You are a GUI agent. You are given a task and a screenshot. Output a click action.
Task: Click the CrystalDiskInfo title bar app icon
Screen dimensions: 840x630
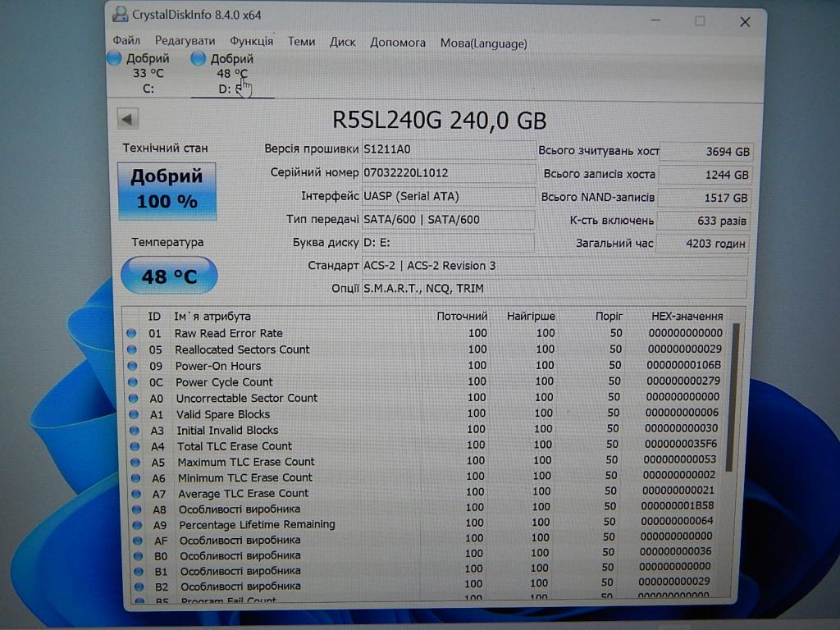120,15
